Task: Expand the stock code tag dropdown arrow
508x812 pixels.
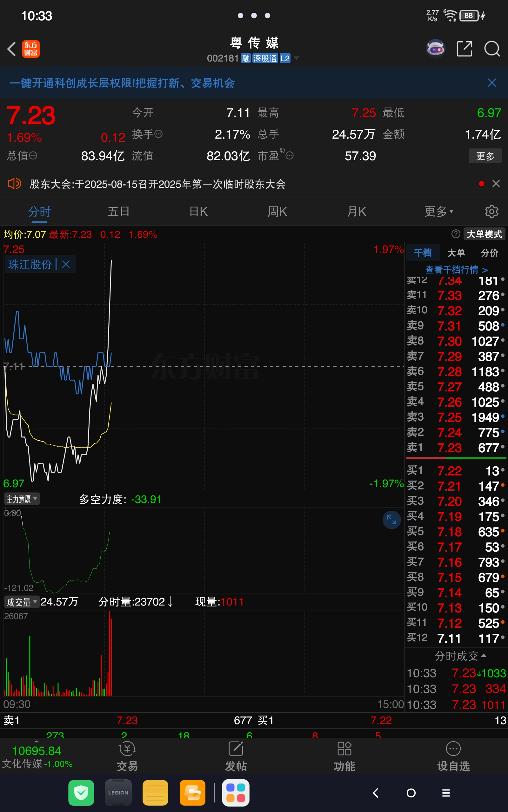Action: (x=296, y=58)
